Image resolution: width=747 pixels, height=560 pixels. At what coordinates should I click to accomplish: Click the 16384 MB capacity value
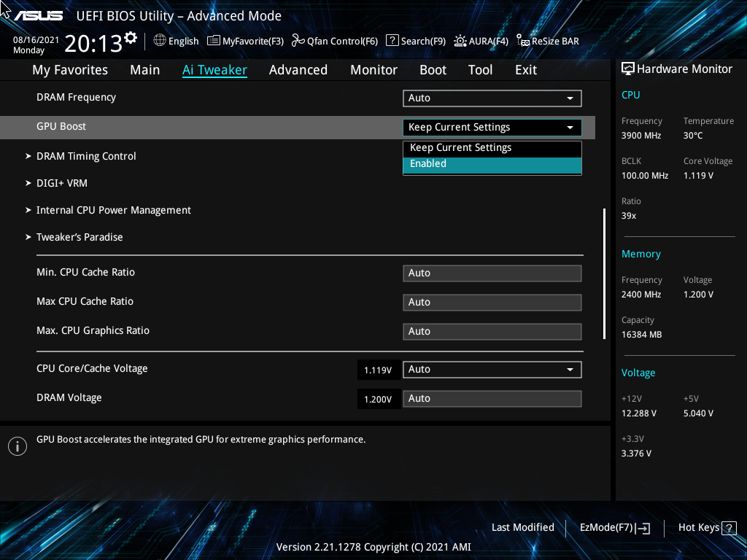coord(642,335)
